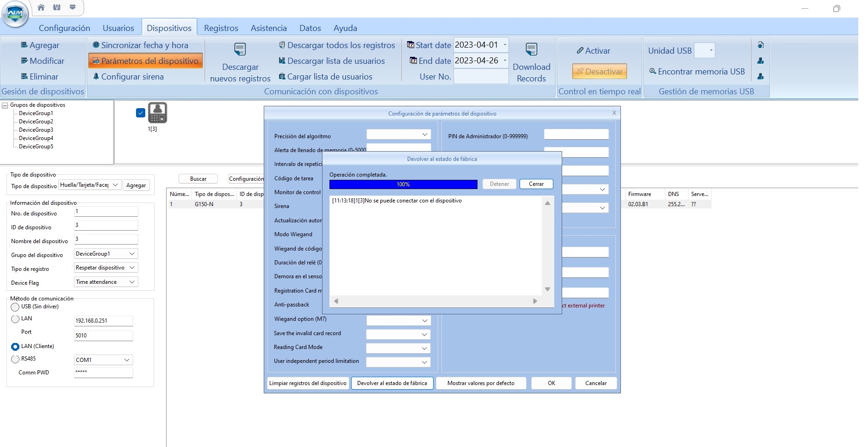
Task: Open the Usuarios tab
Action: click(x=118, y=28)
